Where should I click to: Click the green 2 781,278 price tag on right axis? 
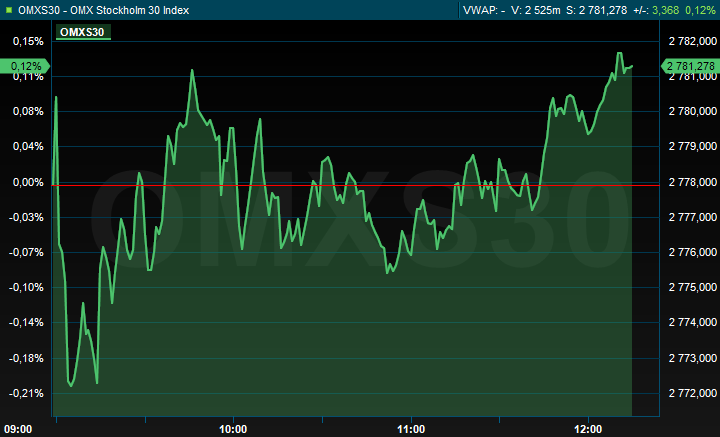[x=690, y=66]
